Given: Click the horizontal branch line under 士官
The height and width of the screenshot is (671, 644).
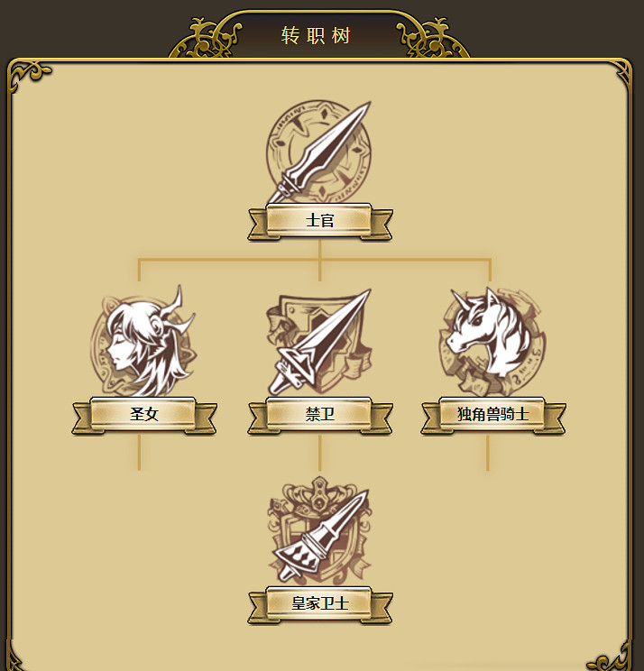Looking at the screenshot, I should point(315,260).
